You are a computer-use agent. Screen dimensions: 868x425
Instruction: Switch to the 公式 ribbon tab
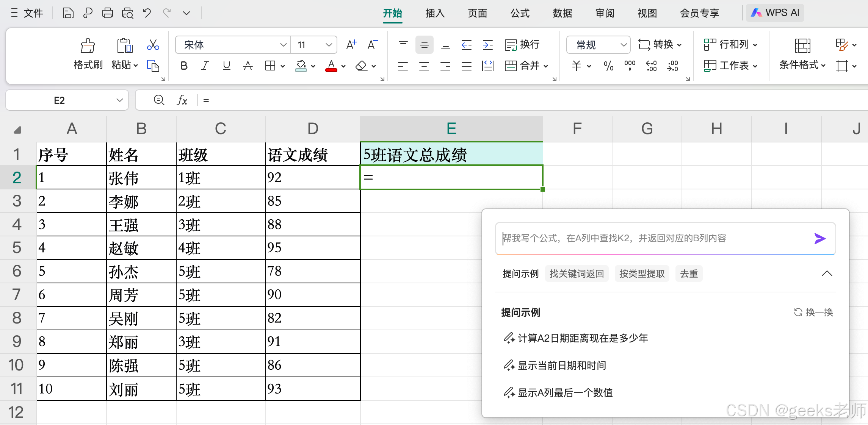pos(520,13)
